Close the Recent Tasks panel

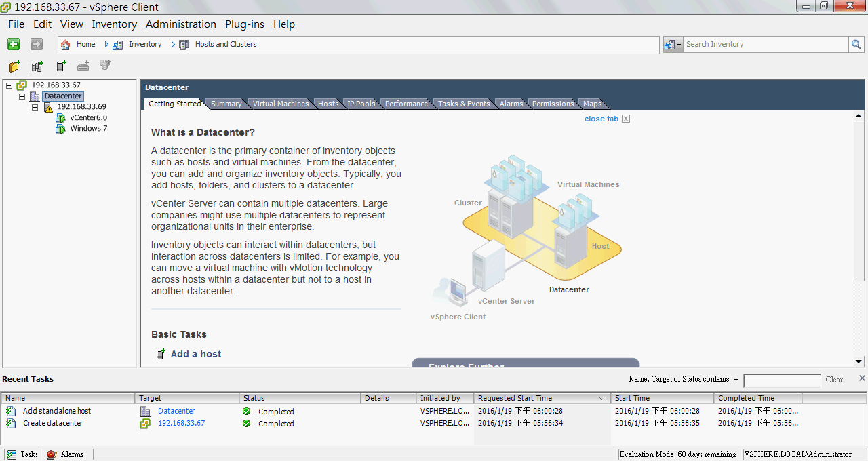coord(862,378)
